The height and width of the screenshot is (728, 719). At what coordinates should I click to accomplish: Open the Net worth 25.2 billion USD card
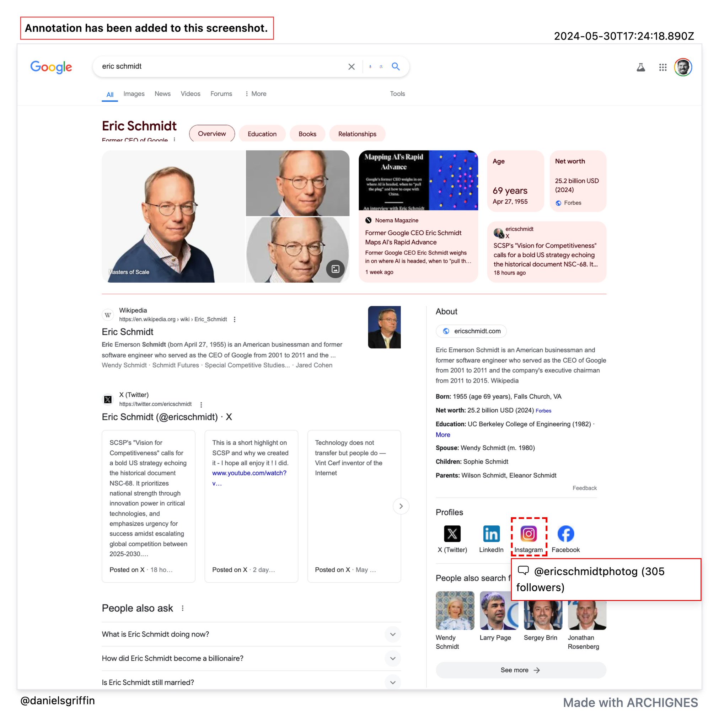(578, 181)
